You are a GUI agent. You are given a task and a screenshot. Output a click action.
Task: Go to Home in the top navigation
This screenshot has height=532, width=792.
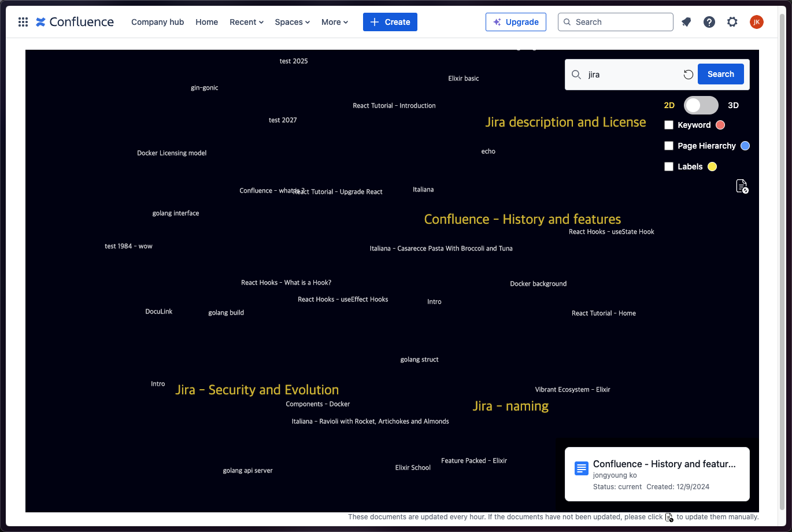pos(207,22)
